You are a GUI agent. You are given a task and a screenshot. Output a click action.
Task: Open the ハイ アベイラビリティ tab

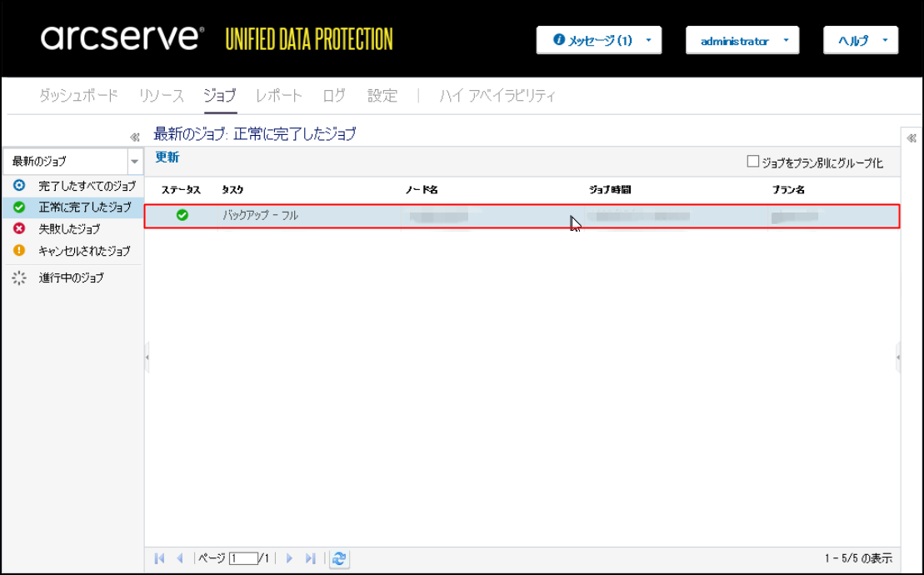point(497,96)
